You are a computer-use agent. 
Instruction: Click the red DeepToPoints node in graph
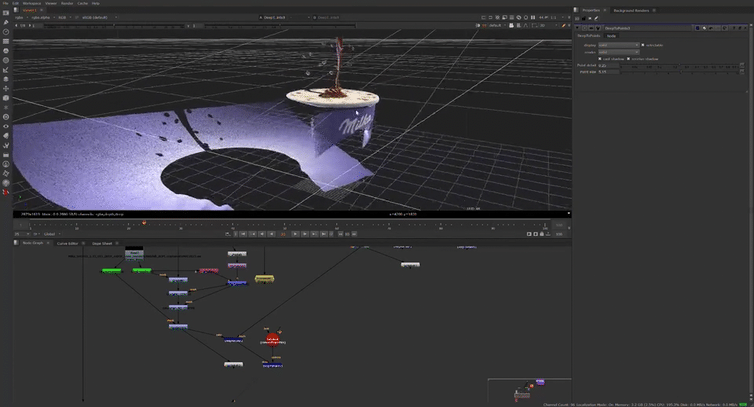coord(273,339)
